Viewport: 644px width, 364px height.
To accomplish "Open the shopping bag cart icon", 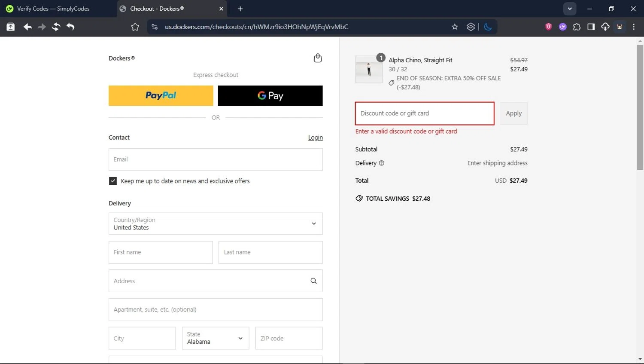I will tap(318, 58).
